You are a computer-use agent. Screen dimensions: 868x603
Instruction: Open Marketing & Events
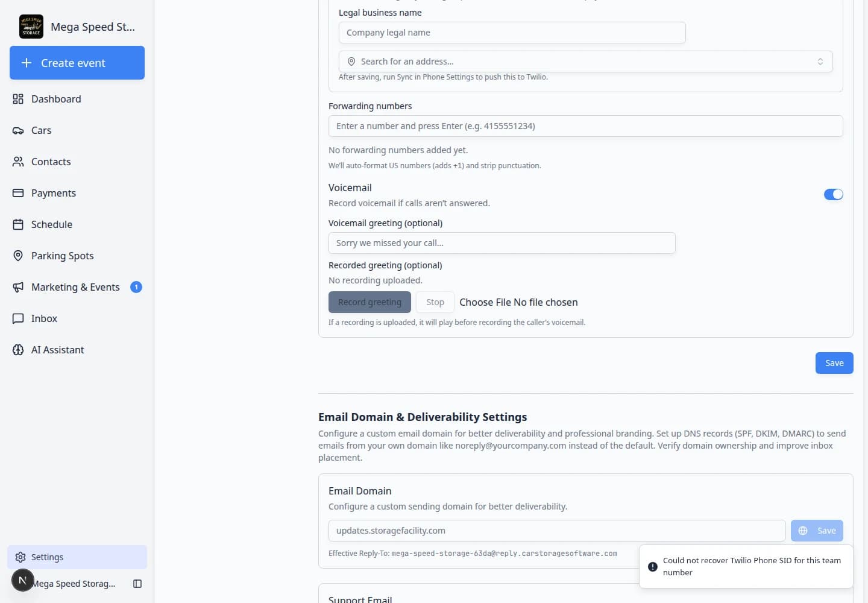[x=77, y=287]
